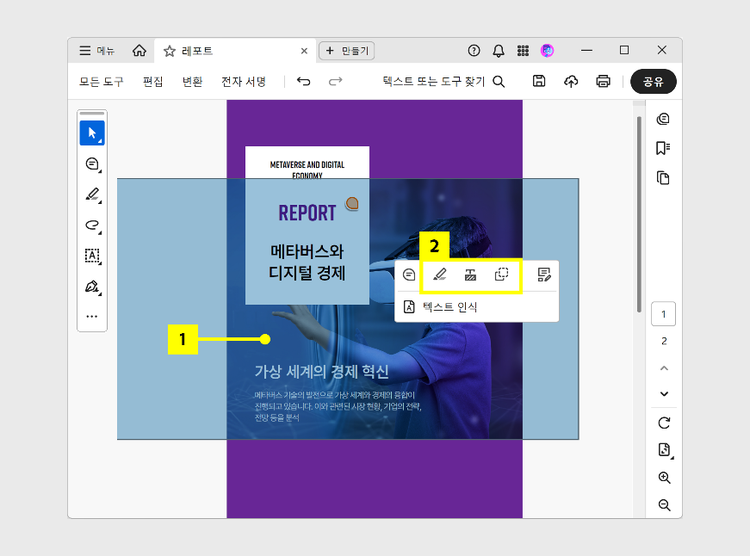Open the apps grid icon
Screen dimensions: 750x556
pyautogui.click(x=523, y=50)
